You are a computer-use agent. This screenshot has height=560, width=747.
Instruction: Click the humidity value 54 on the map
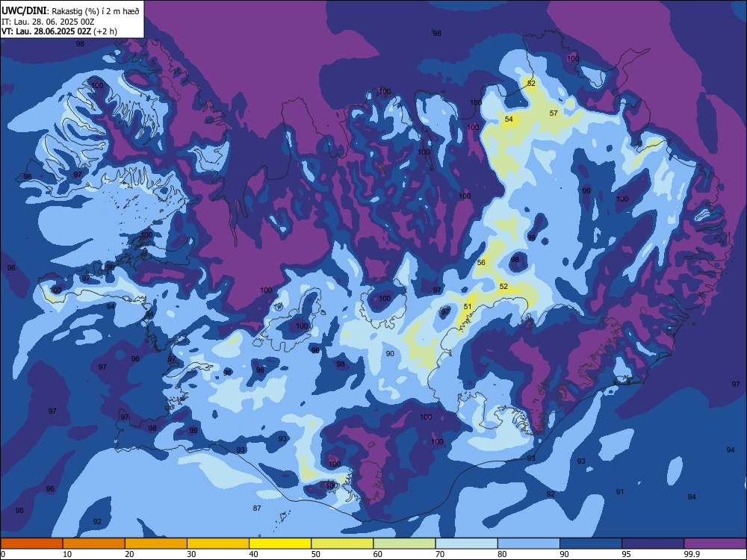[x=509, y=119]
